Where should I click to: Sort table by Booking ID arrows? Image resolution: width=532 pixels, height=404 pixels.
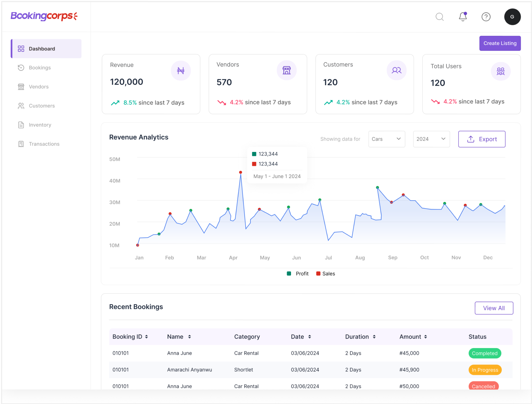click(x=146, y=337)
